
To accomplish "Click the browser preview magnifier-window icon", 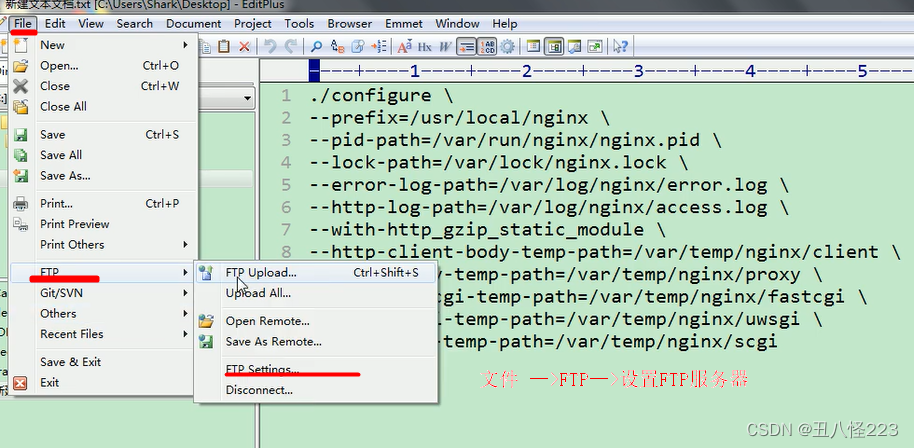I will tap(575, 47).
